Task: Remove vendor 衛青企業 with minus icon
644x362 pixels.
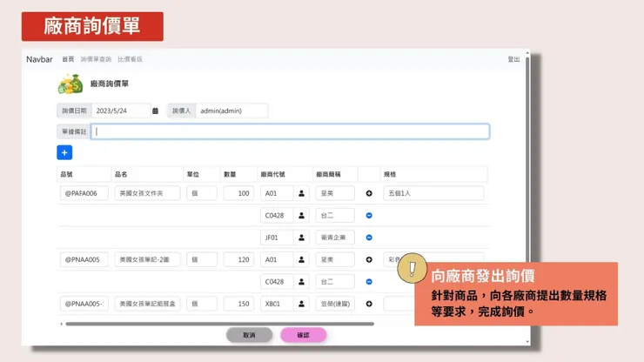Action: click(369, 238)
